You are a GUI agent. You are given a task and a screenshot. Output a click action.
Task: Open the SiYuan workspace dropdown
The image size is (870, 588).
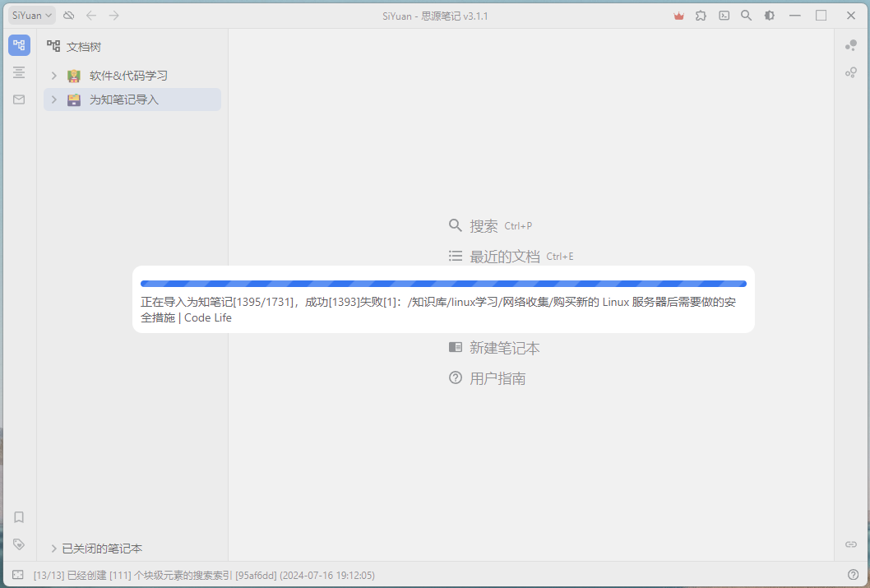coord(30,15)
